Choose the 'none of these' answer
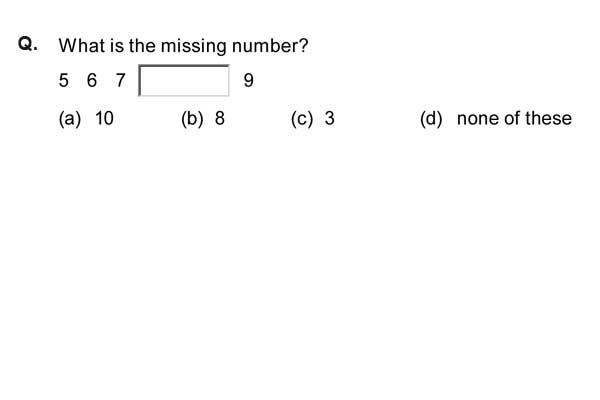600x400 pixels. [514, 118]
